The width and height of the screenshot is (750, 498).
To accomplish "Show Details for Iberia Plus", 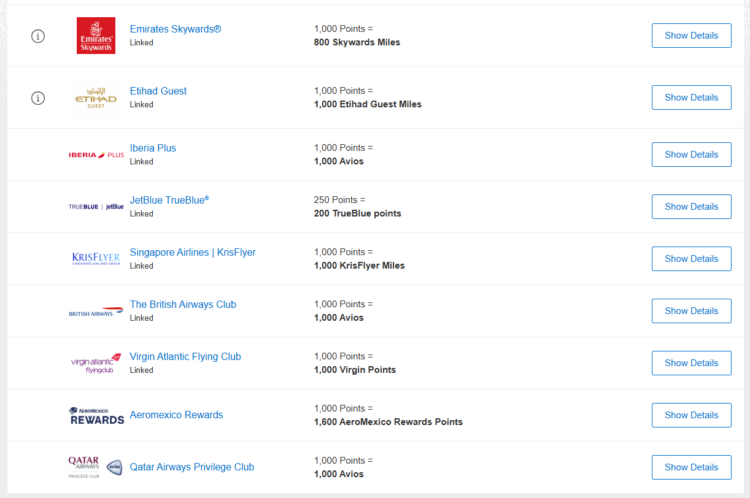I will (691, 155).
